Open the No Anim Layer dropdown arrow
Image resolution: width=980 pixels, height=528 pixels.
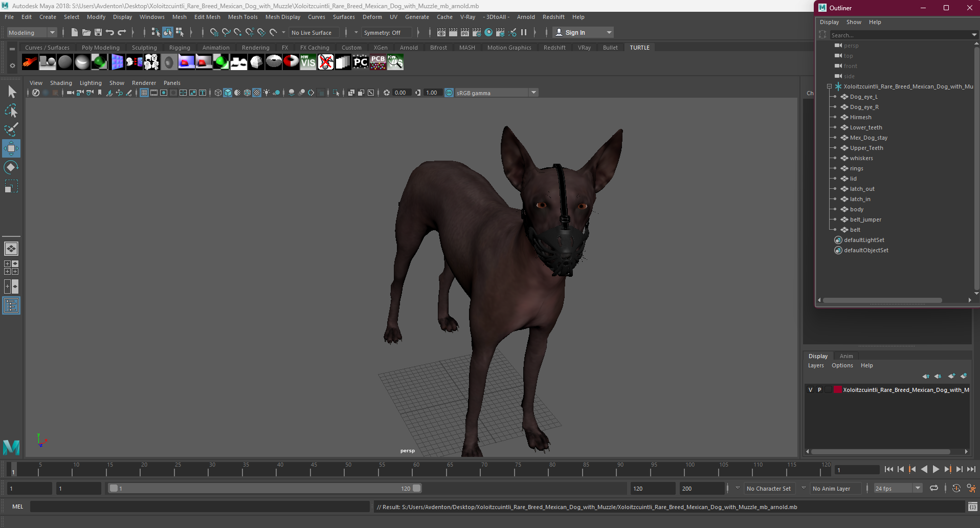[804, 488]
